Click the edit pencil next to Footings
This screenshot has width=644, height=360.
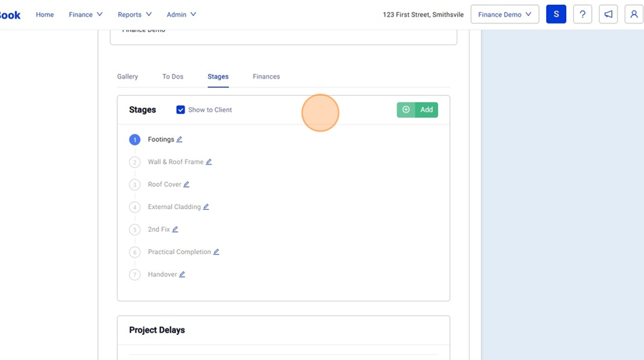(180, 140)
